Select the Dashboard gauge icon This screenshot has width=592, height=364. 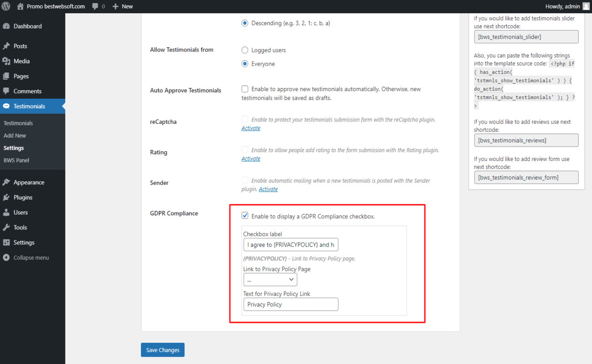click(6, 26)
